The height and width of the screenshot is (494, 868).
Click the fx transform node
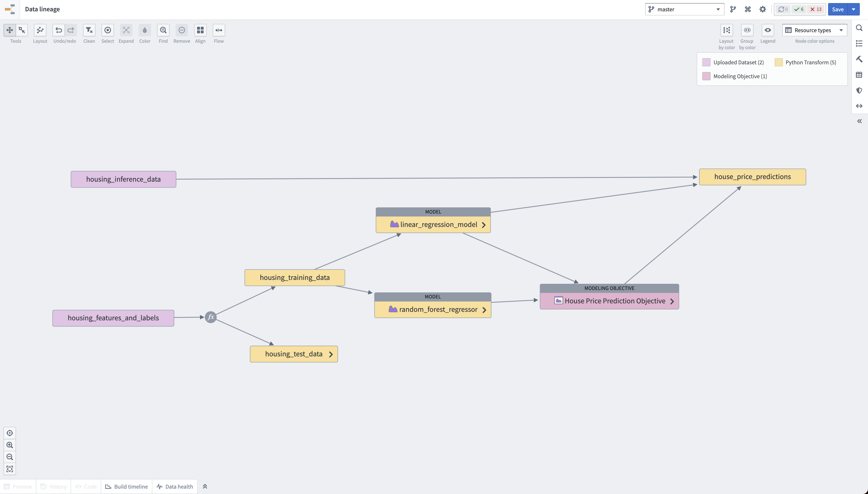point(211,317)
